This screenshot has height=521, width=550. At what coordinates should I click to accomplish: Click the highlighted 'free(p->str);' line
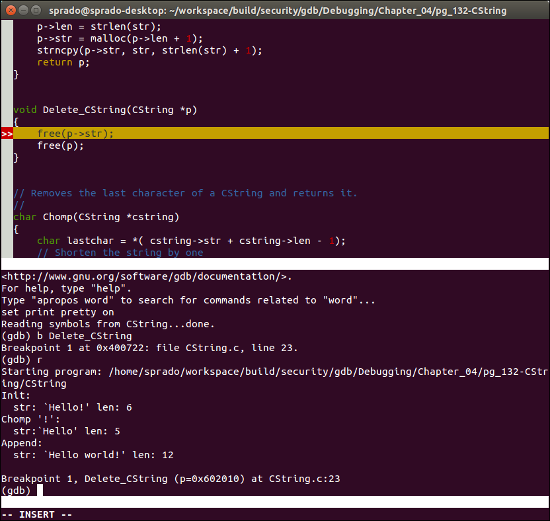pos(281,133)
